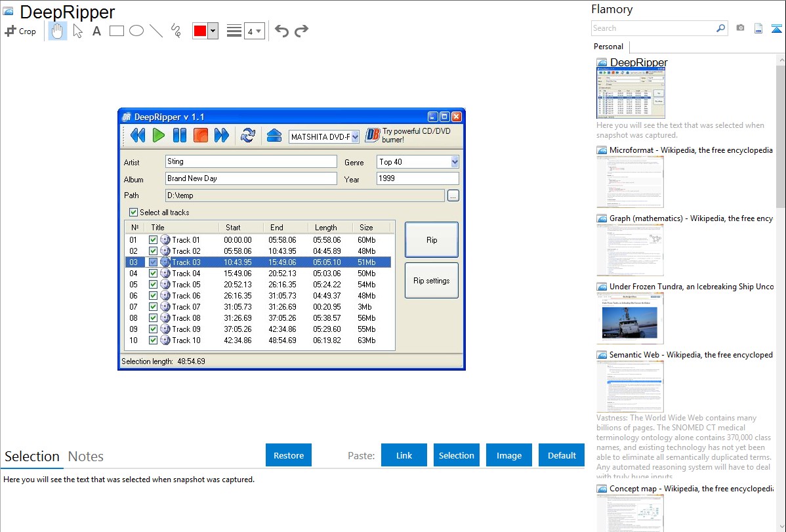
Task: Paste as Selection
Action: coord(457,455)
